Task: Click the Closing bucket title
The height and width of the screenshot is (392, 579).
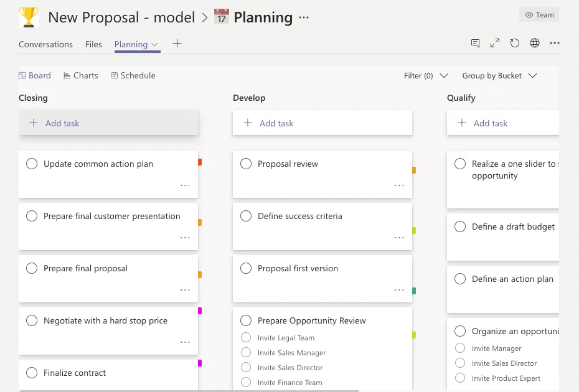Action: (x=33, y=98)
